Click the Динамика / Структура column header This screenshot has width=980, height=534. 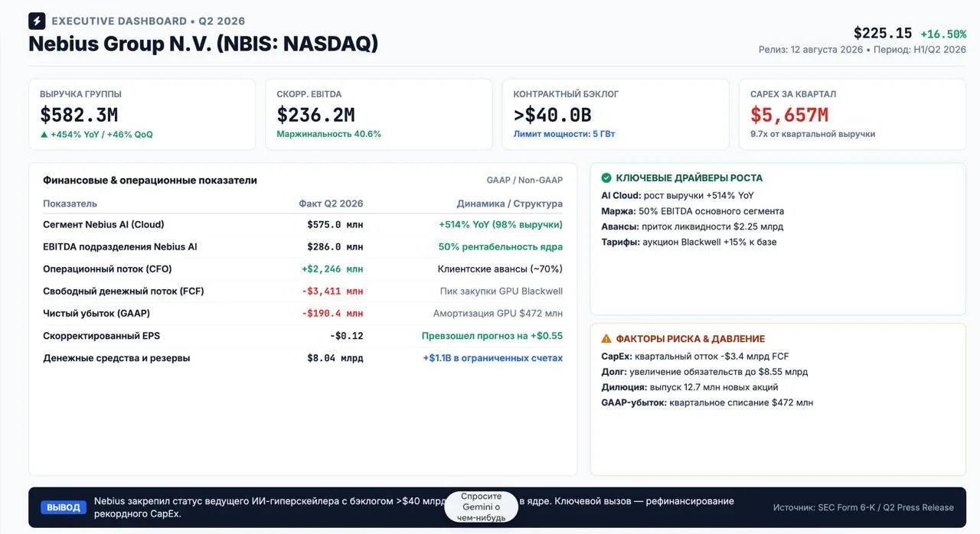[x=509, y=204]
